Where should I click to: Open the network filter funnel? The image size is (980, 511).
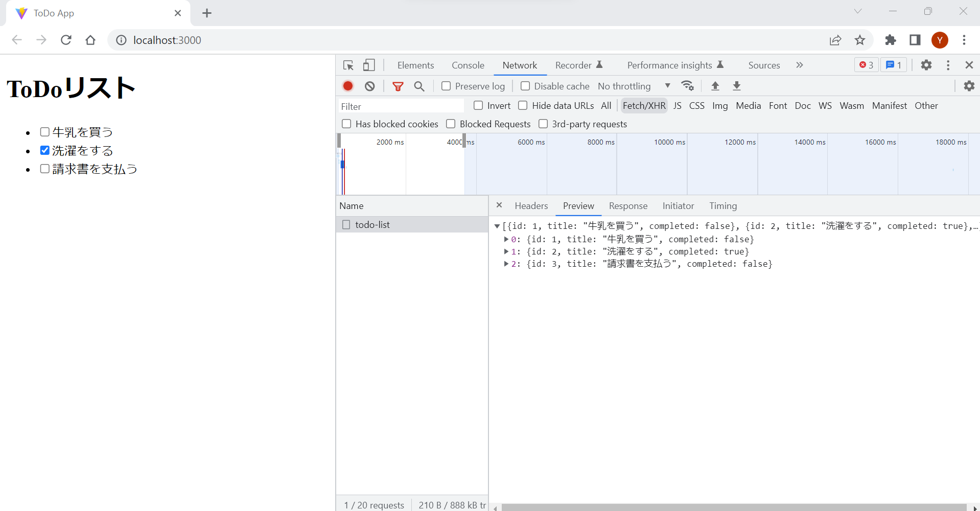click(x=398, y=86)
